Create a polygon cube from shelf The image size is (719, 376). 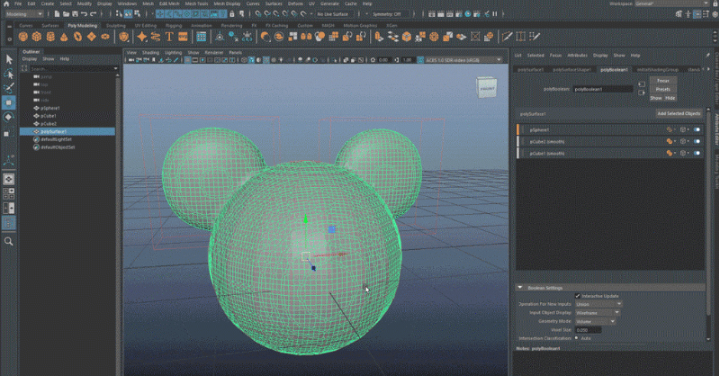point(37,36)
